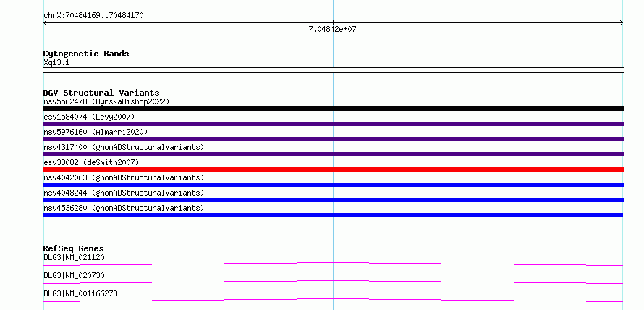Open variant label nsv4042063 (gnomADStructuralVariants)
The image size is (644, 310).
[x=124, y=177]
